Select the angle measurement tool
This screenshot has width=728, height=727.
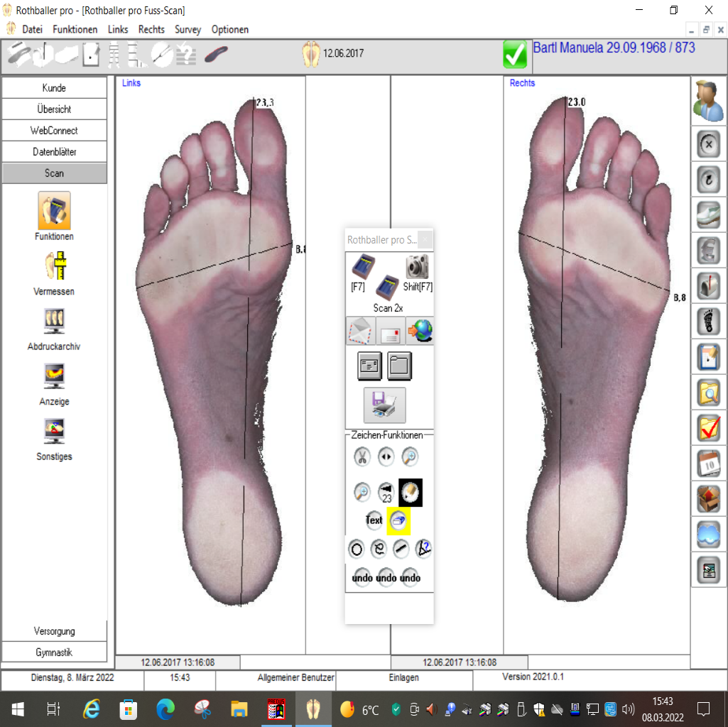coord(423,550)
